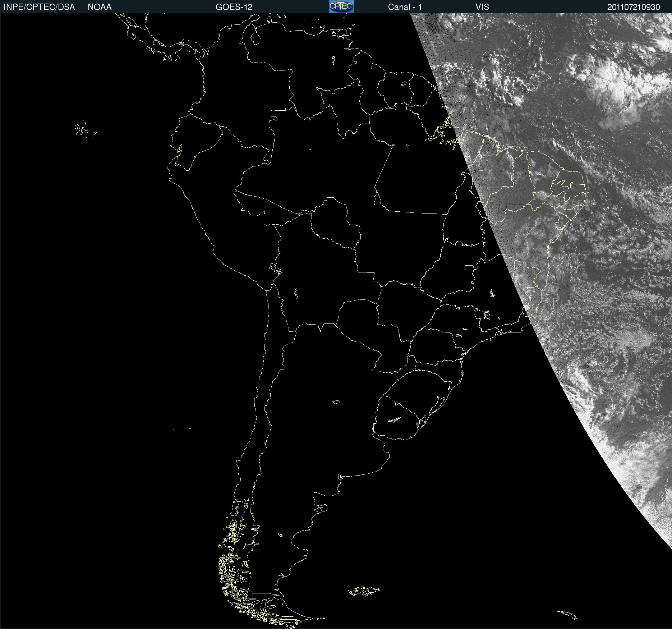This screenshot has width=672, height=629.
Task: Click the VIS channel label
Action: 482,7
